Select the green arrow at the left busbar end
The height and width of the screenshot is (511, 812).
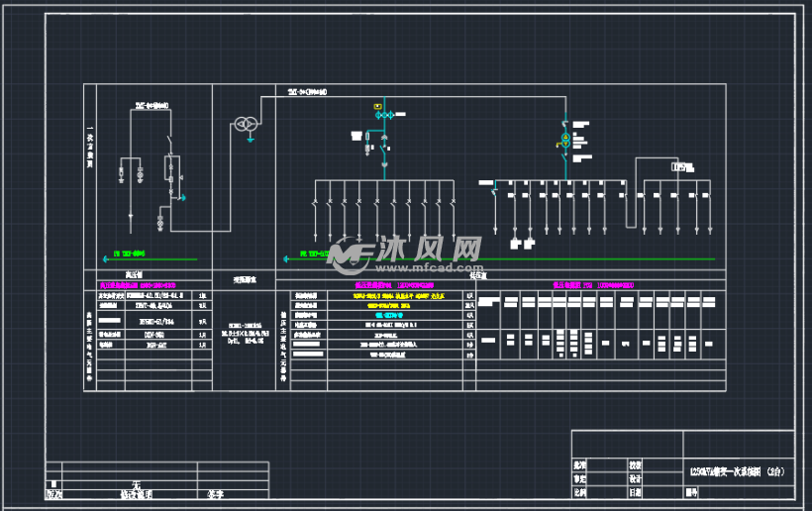(101, 259)
